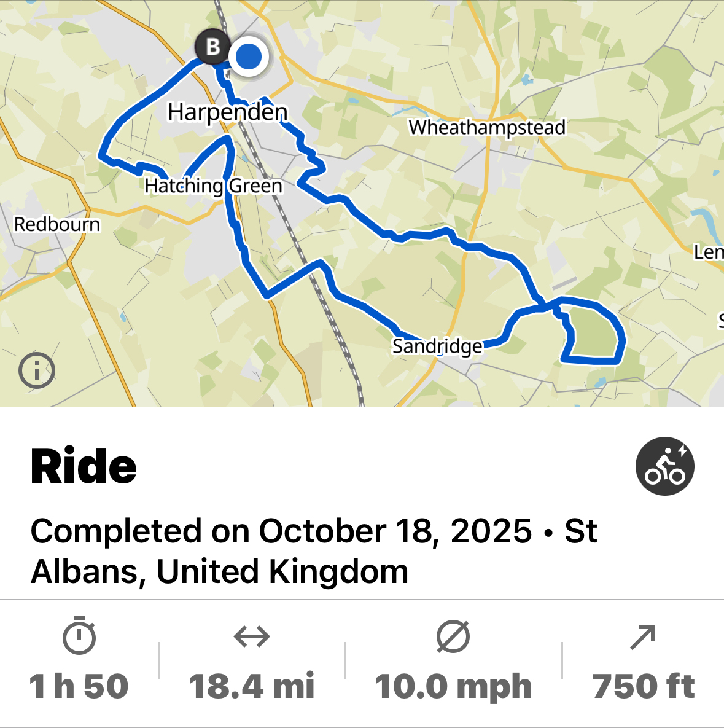Tap the e-bike sport type icon

pyautogui.click(x=665, y=466)
